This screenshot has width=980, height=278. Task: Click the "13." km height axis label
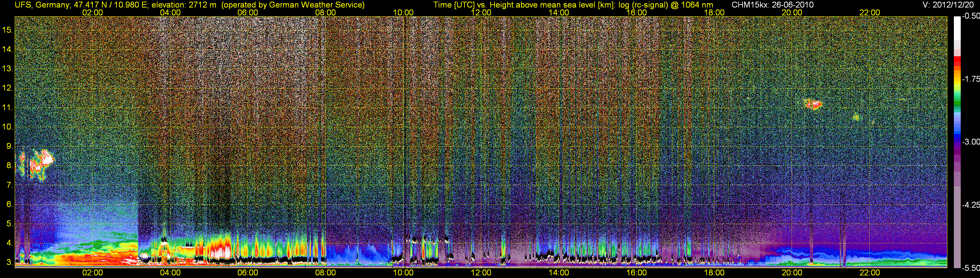pos(8,69)
